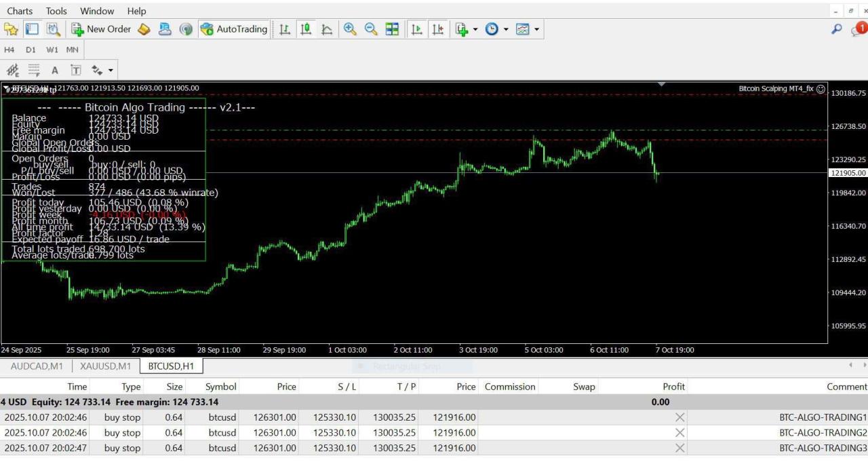This screenshot has width=868, height=462.
Task: Select the D1 timeframe
Action: point(31,50)
